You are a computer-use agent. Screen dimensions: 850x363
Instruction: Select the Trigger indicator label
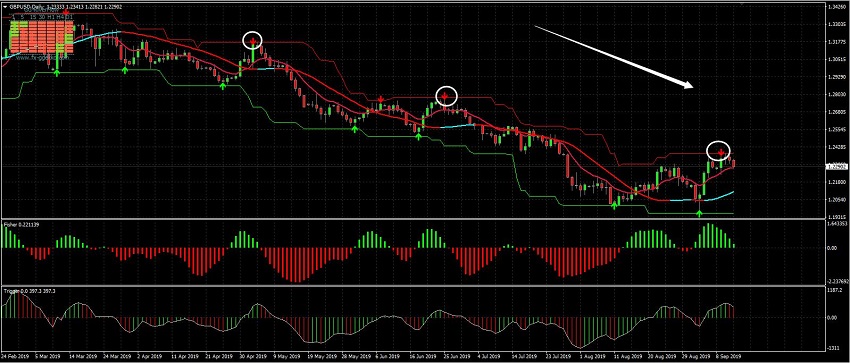(x=29, y=291)
